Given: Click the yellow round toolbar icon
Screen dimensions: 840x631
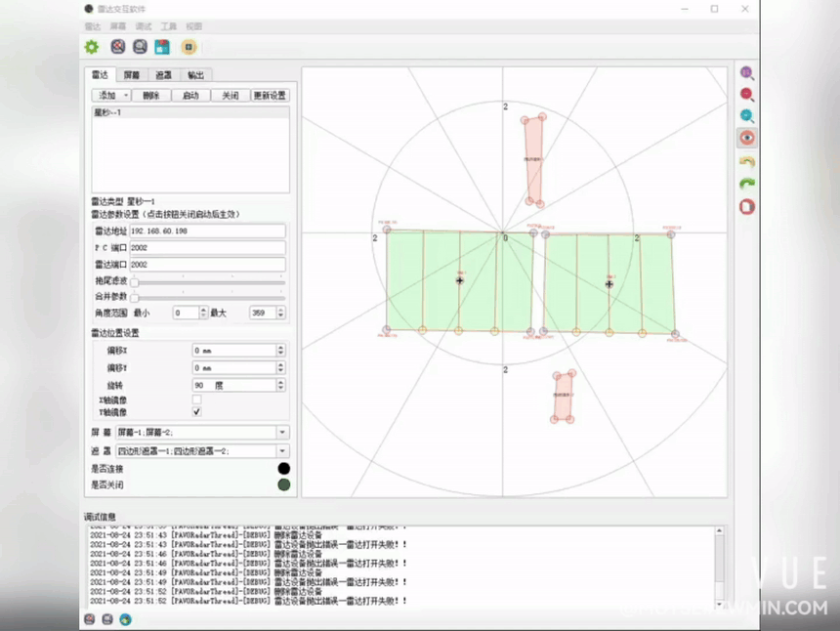Looking at the screenshot, I should coord(189,47).
